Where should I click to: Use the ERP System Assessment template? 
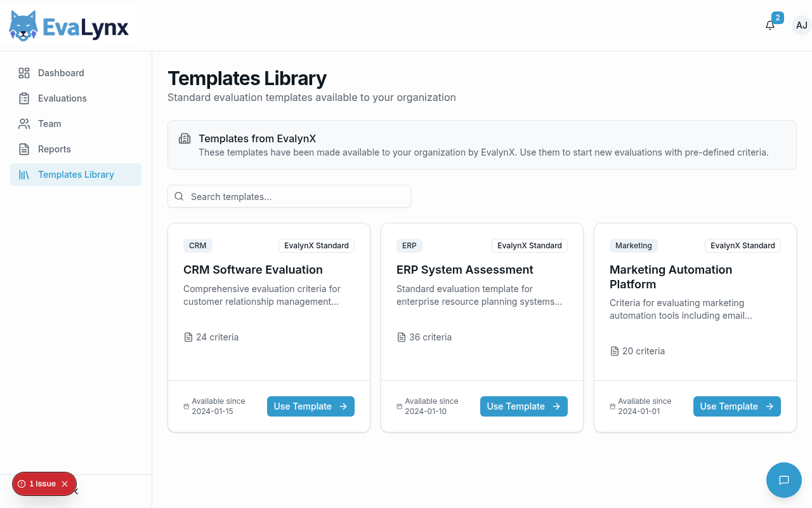pyautogui.click(x=524, y=406)
